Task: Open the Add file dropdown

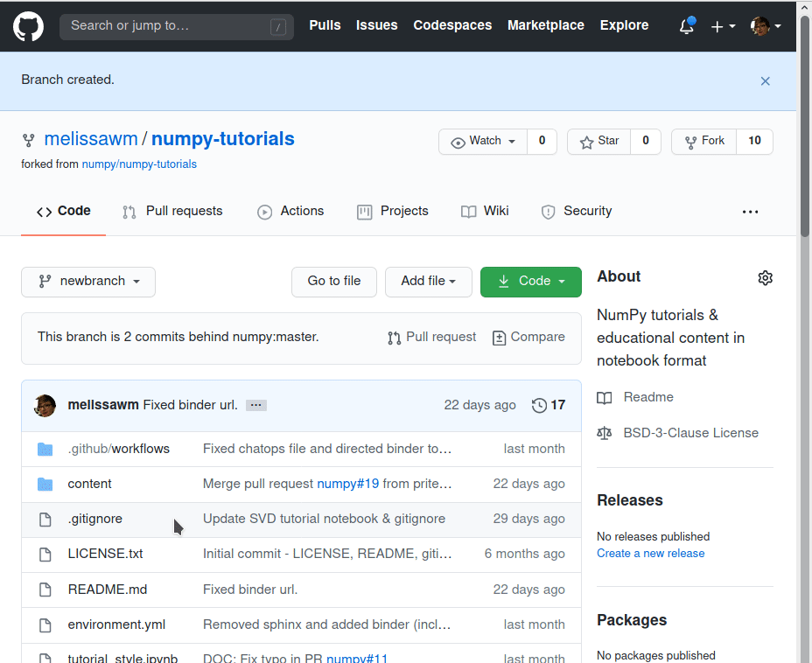Action: pyautogui.click(x=428, y=282)
